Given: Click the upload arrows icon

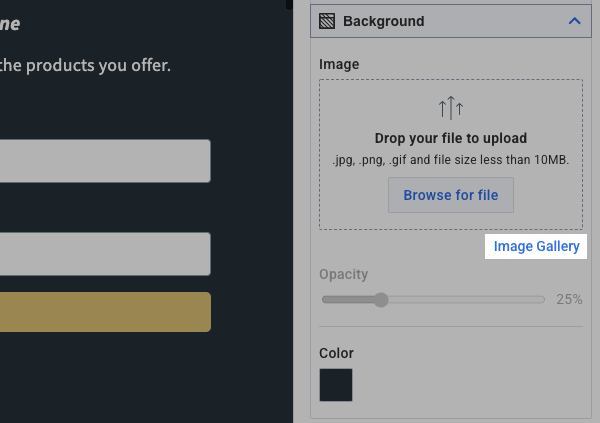Looking at the screenshot, I should click(x=451, y=109).
